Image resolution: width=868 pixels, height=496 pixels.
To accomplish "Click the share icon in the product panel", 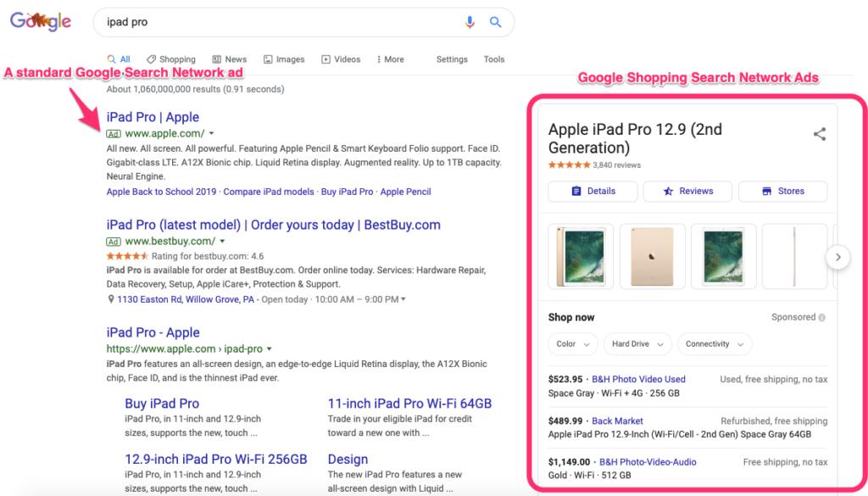I will 819,134.
